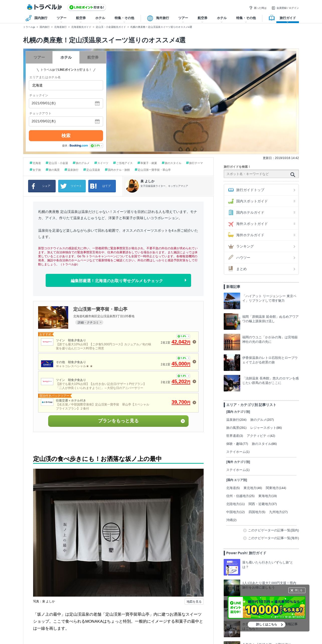This screenshot has height=644, width=322.
Task: Expand 国内ホテルガイド sidebar item
Action: click(x=261, y=212)
